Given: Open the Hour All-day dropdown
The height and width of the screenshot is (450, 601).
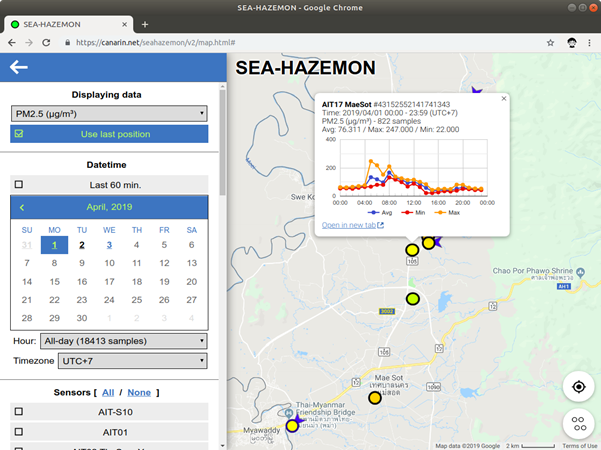Looking at the screenshot, I should click(x=124, y=341).
